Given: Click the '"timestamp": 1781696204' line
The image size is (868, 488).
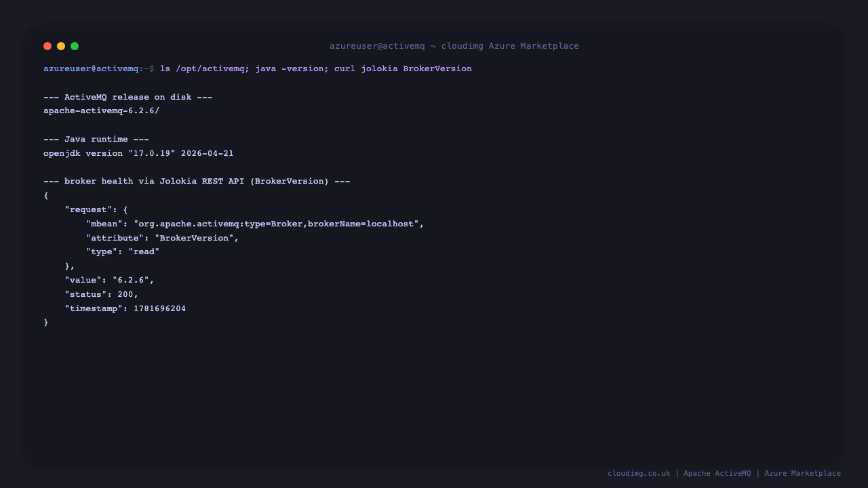Looking at the screenshot, I should click(x=125, y=309).
